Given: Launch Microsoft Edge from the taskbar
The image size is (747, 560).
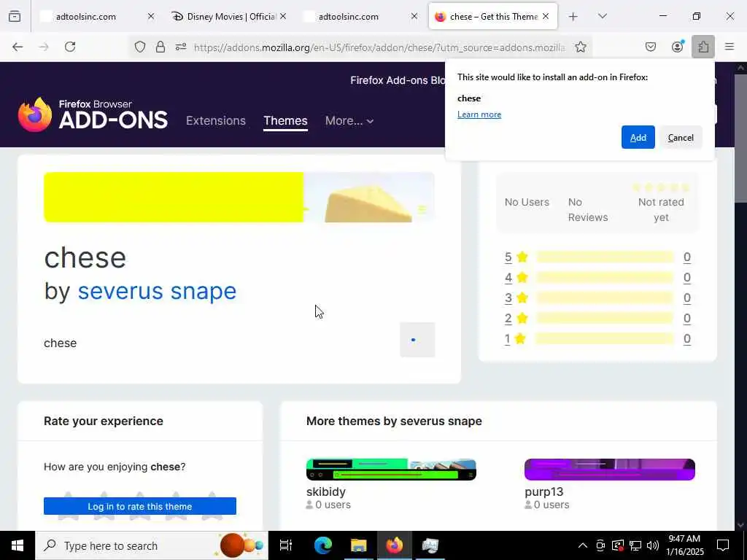Looking at the screenshot, I should [322, 545].
